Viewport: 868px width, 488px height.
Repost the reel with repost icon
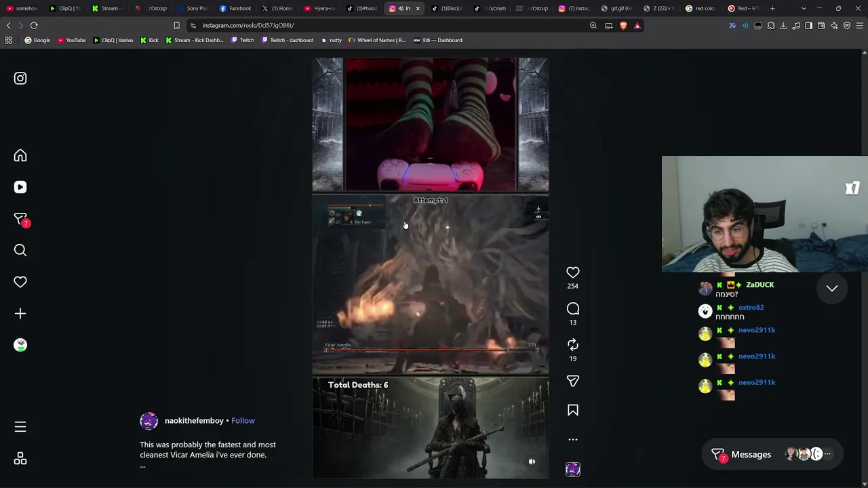tap(573, 345)
